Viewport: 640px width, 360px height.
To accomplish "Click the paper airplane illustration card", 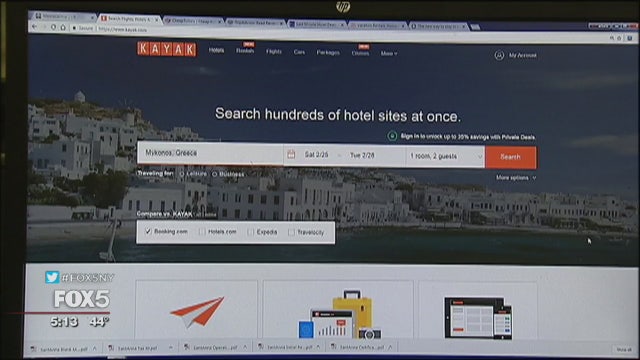I will [196, 310].
